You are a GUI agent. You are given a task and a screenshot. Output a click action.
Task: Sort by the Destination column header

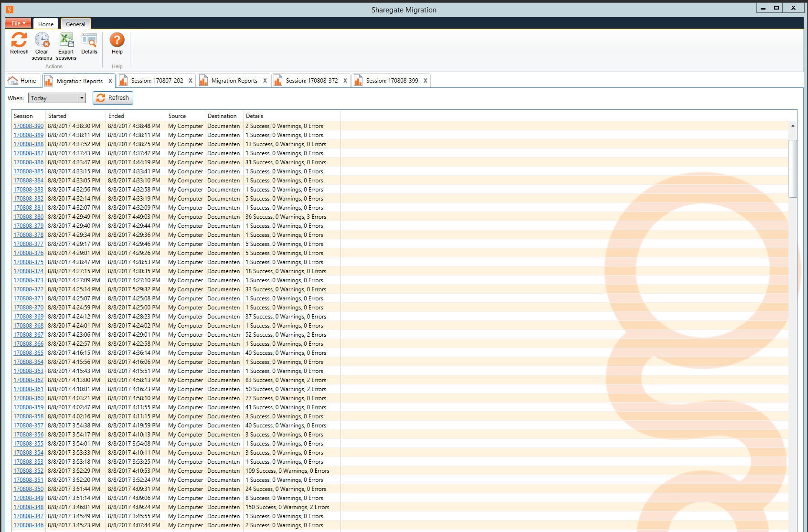224,116
